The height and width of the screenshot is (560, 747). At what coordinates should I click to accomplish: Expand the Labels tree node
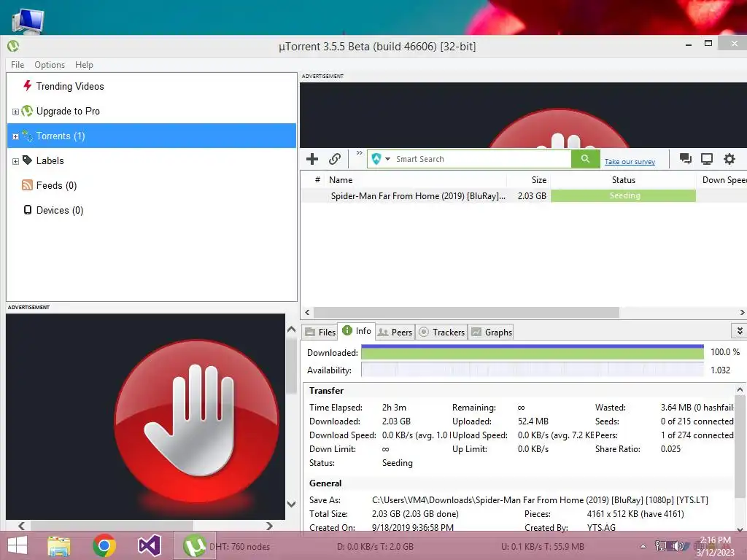[x=16, y=161]
